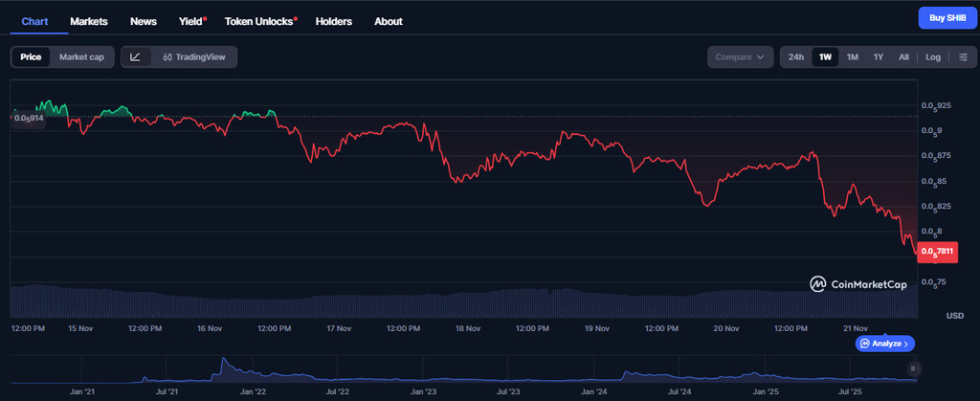Click the 0.0₅914 opening price label
Image resolution: width=980 pixels, height=401 pixels.
click(27, 118)
